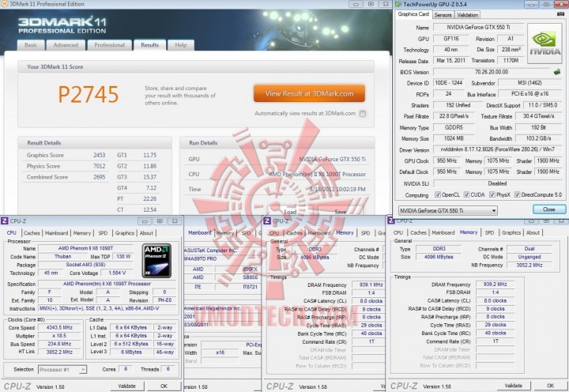Click View Result at 3DMark.com button
Image resolution: width=569 pixels, height=392 pixels.
point(309,93)
